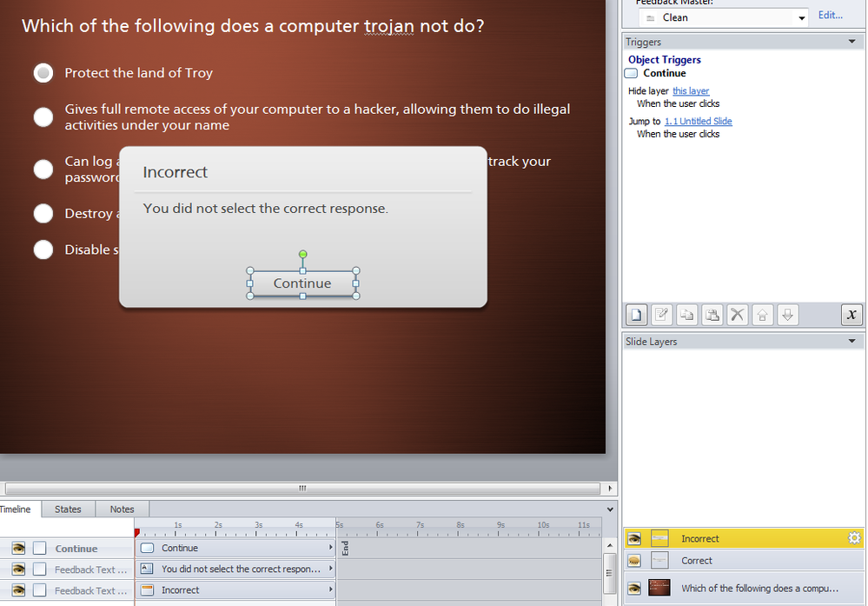Select the 'Hide layer' trigger row

point(673,97)
